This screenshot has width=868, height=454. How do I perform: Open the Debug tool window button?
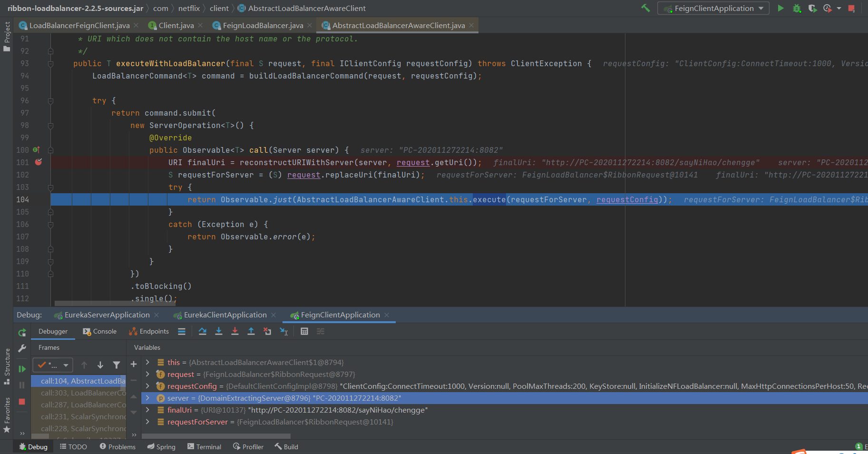pyautogui.click(x=33, y=447)
